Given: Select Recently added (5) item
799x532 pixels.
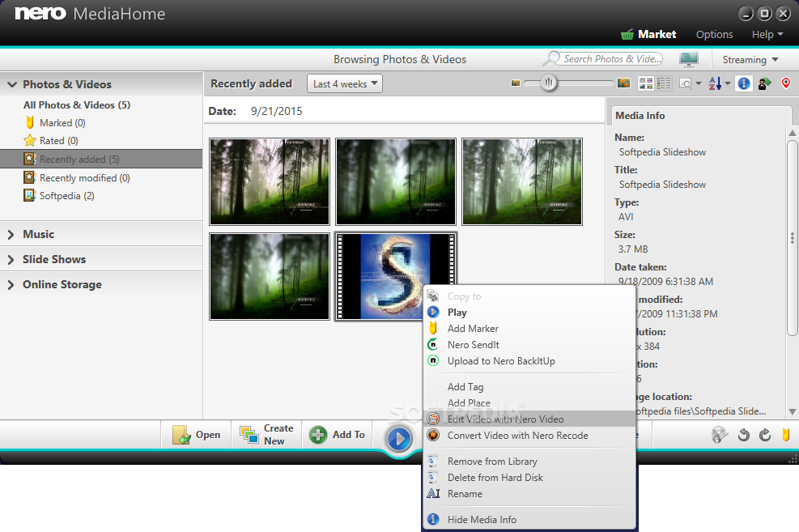Looking at the screenshot, I should click(x=101, y=159).
